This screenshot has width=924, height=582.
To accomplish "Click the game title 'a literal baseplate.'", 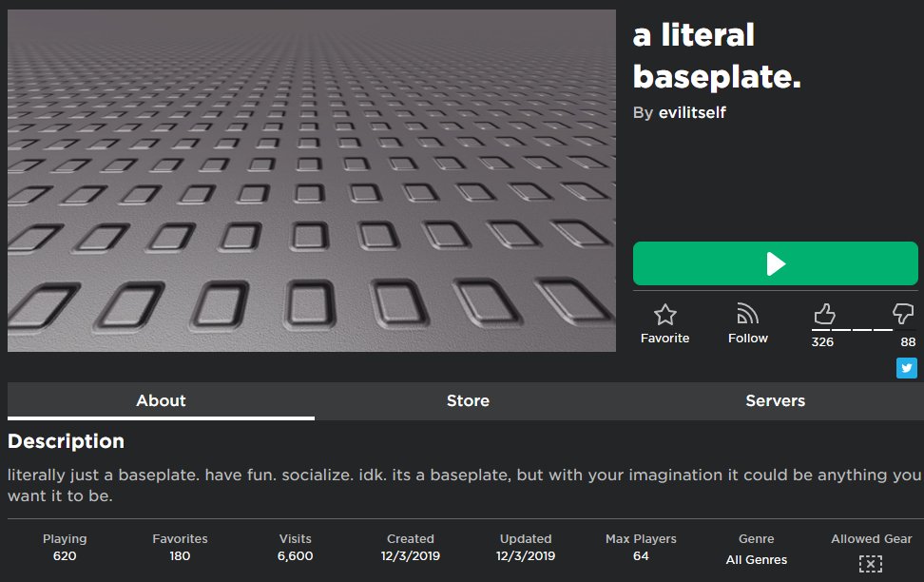I will (x=717, y=56).
